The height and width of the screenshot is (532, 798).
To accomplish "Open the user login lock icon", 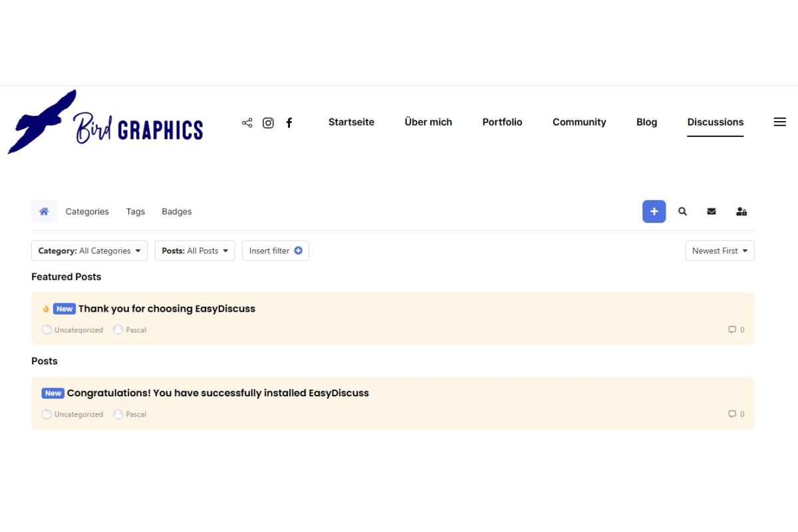I will (x=741, y=211).
